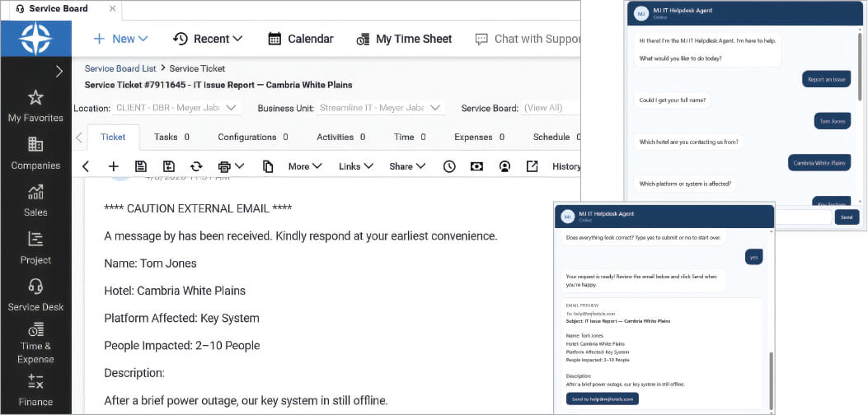Open the Service Desk headset icon

(35, 287)
